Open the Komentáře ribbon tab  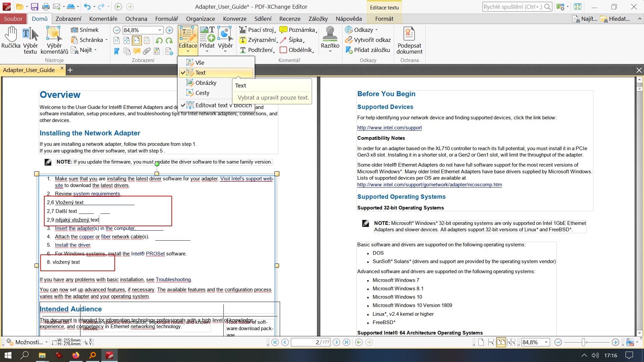103,19
